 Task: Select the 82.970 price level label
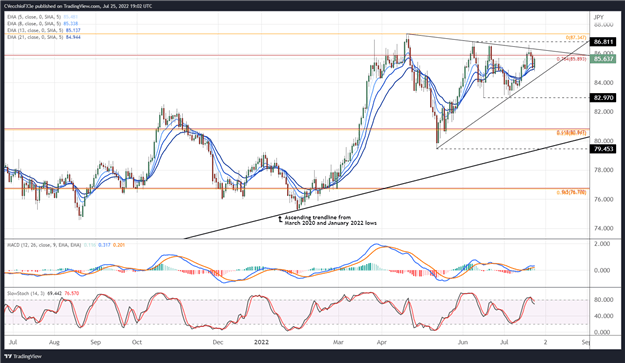point(603,98)
